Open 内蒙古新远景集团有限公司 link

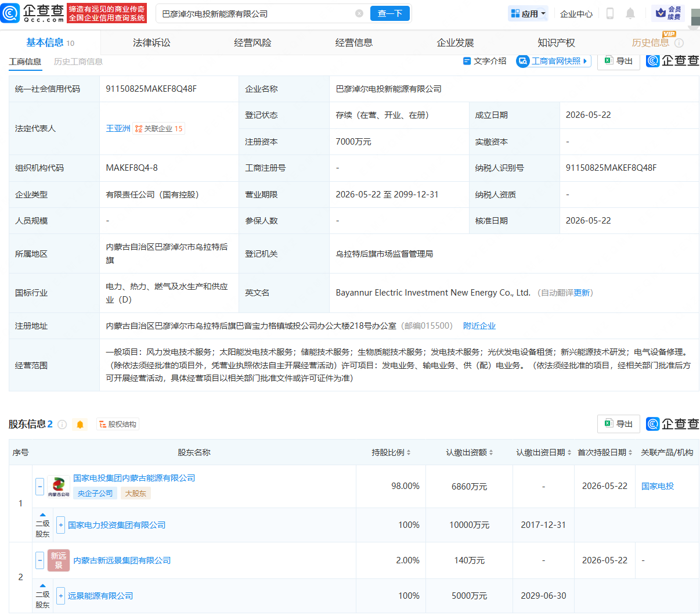click(122, 560)
